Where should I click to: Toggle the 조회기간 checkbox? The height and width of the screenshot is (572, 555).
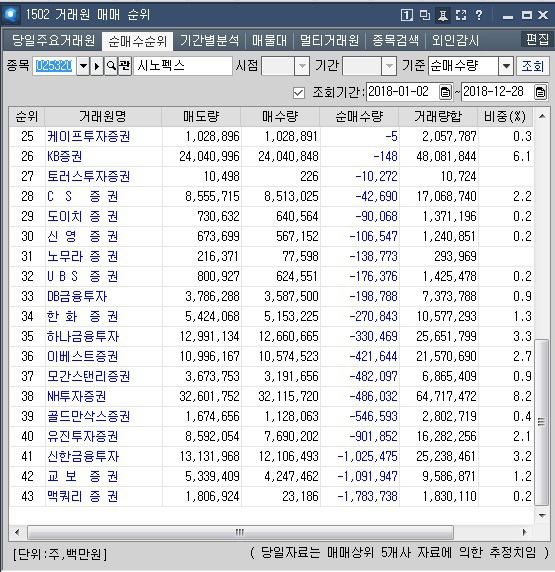coord(298,93)
